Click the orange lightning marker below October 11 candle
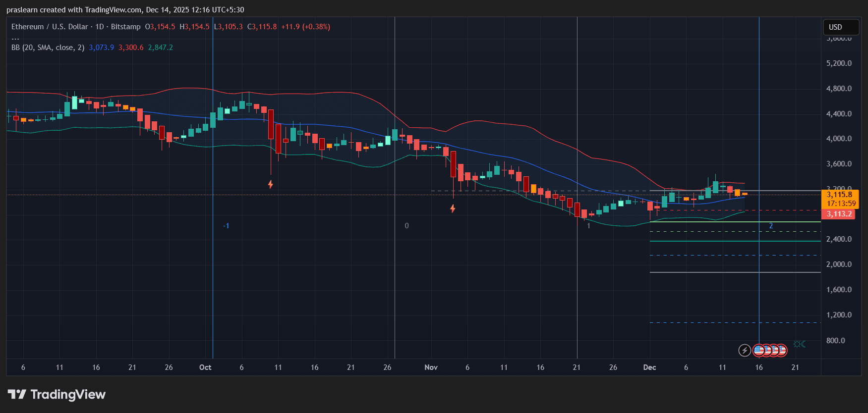Screen dimensions: 868x413 [271, 184]
